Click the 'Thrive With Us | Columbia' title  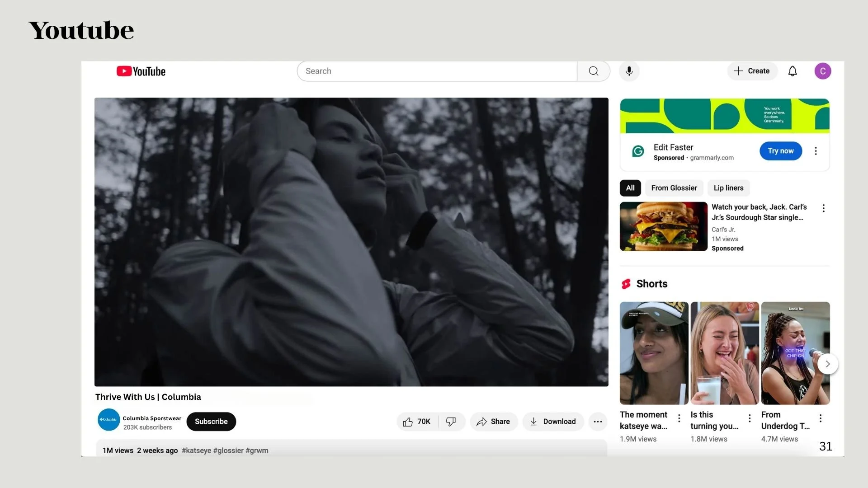click(x=148, y=397)
